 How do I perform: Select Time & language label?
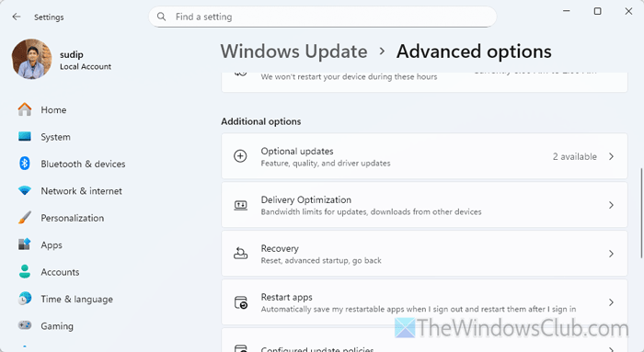(x=76, y=299)
